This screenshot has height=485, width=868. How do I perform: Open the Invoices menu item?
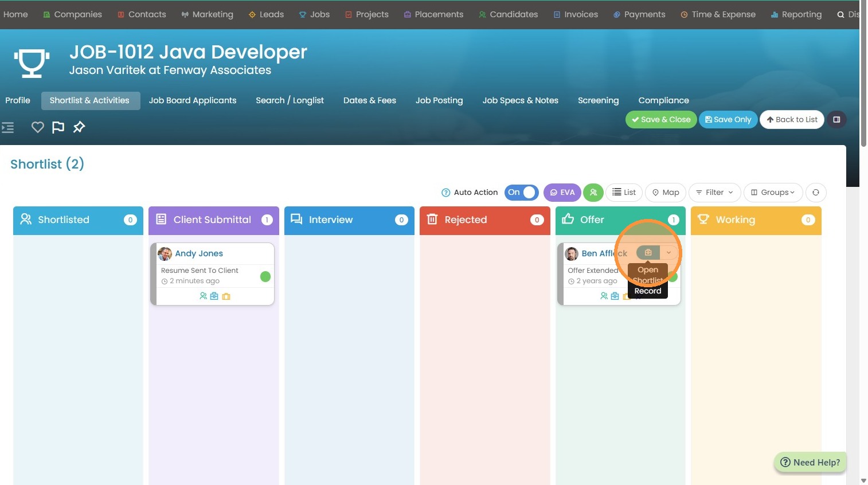(x=576, y=14)
